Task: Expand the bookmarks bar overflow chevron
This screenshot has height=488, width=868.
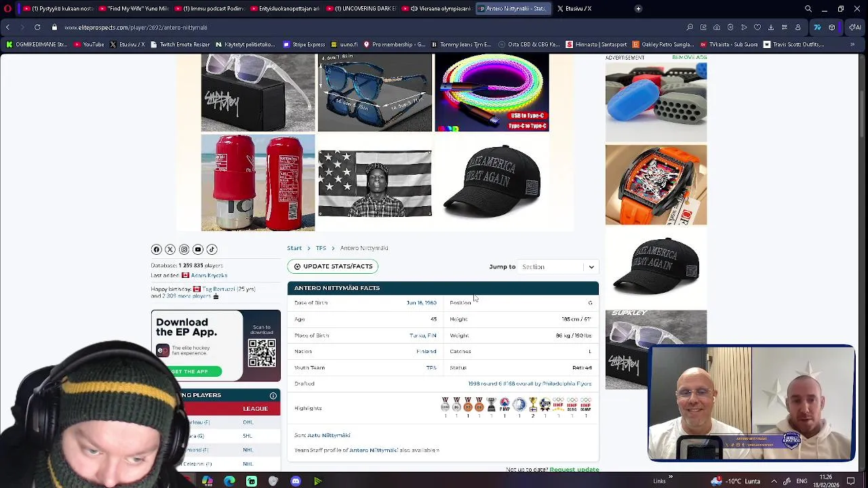Action: click(852, 45)
